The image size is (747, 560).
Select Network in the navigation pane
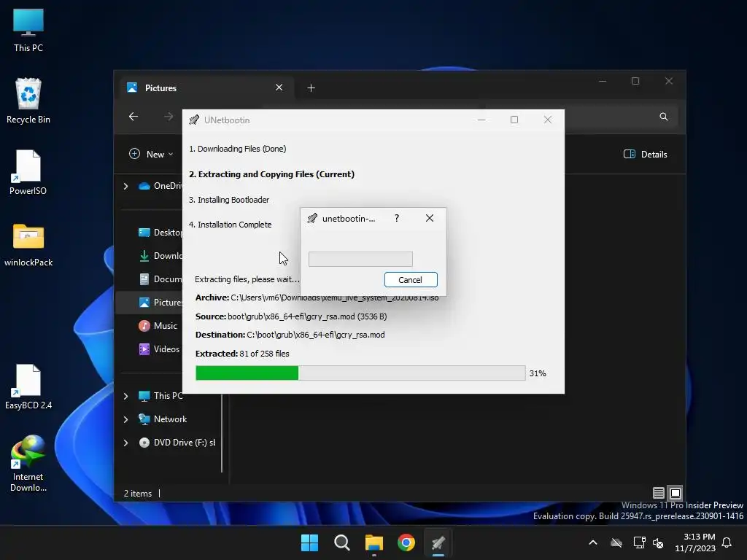pos(163,419)
